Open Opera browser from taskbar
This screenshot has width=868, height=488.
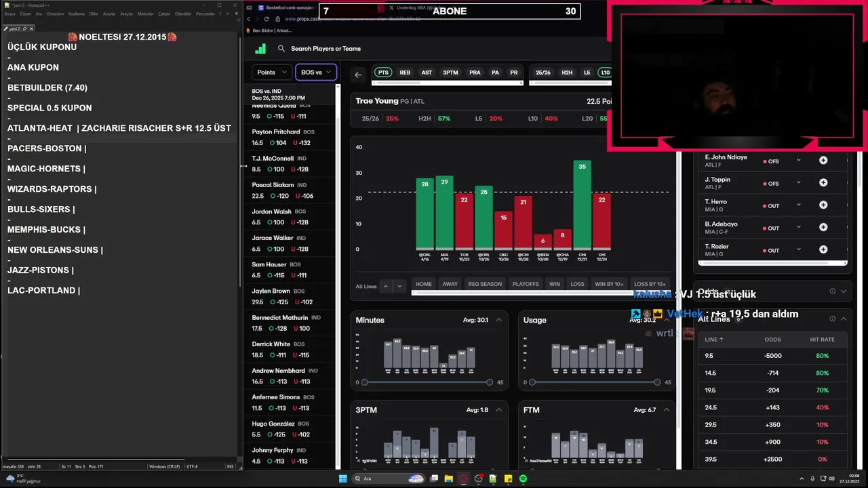(x=464, y=479)
